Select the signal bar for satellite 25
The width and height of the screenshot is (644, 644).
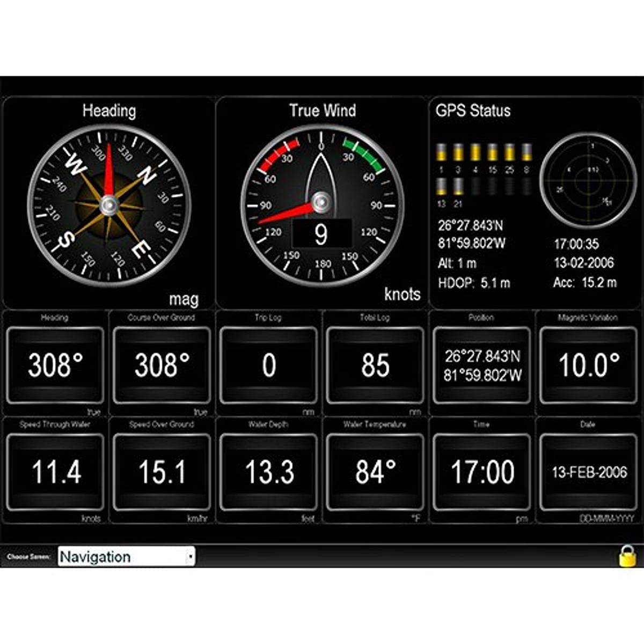(510, 153)
